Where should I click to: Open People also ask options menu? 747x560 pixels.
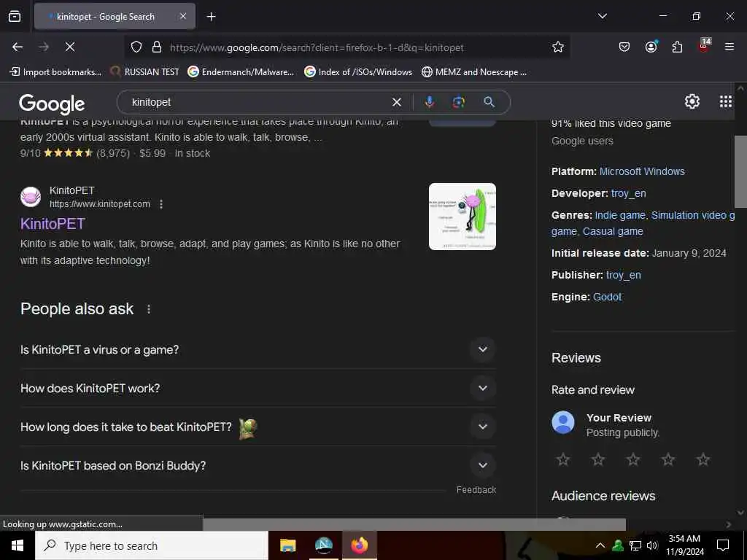point(149,309)
